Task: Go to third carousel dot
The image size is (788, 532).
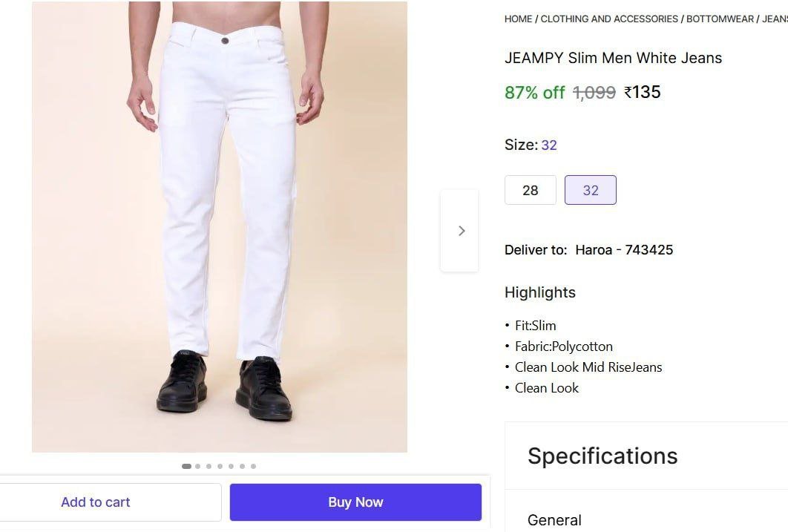Action: point(209,467)
